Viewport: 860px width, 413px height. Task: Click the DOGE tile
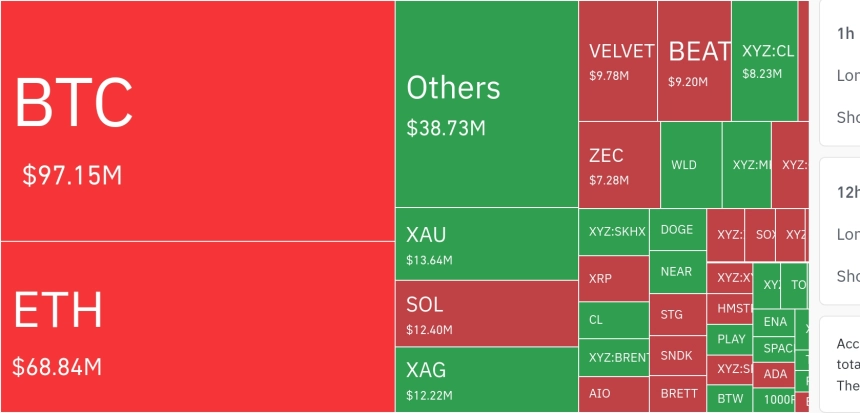[x=678, y=229]
